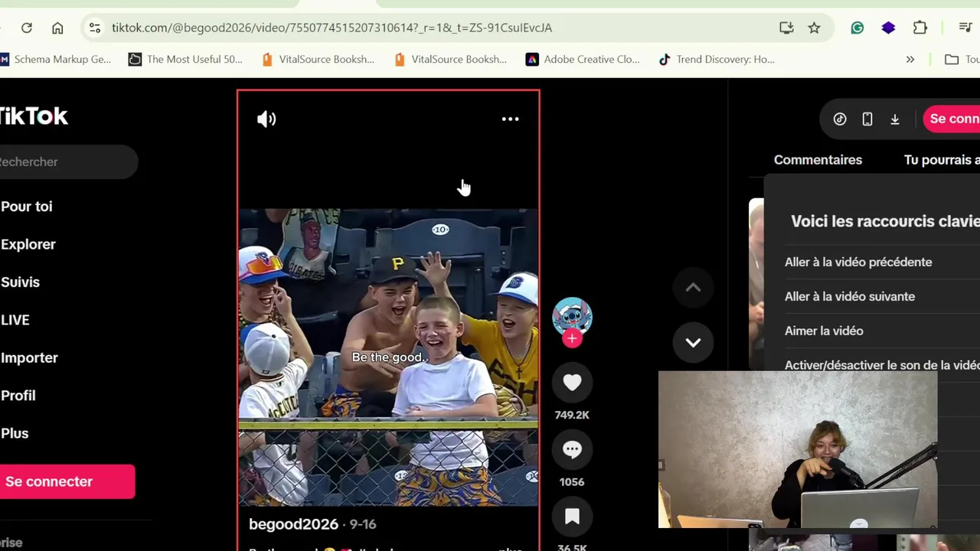The image size is (980, 551).
Task: Follow the creator with red plus
Action: [x=572, y=339]
